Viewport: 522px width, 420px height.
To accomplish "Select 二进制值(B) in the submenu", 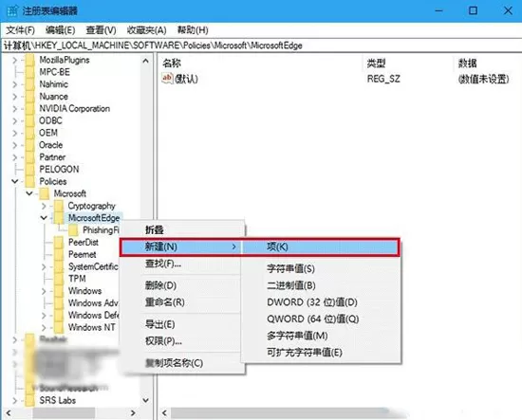I will [320, 285].
